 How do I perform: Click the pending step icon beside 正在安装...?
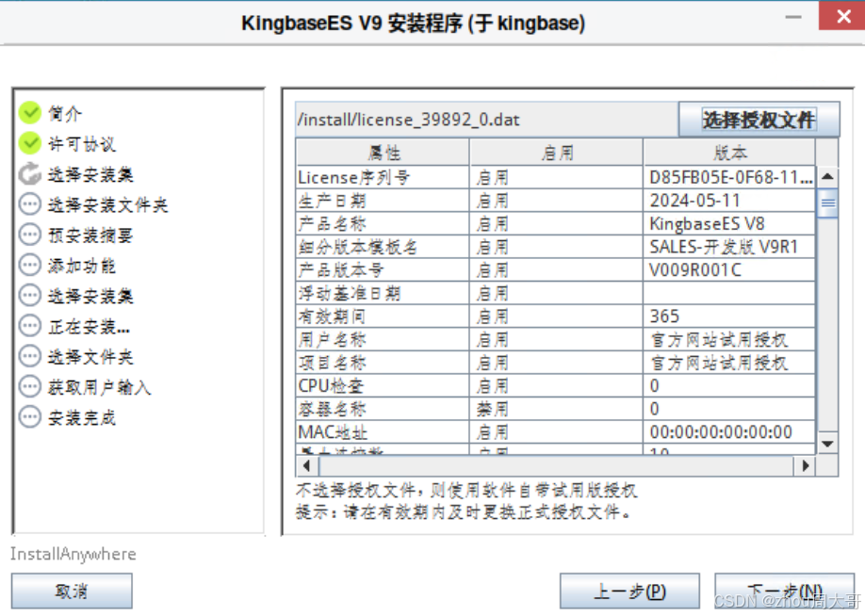click(30, 325)
